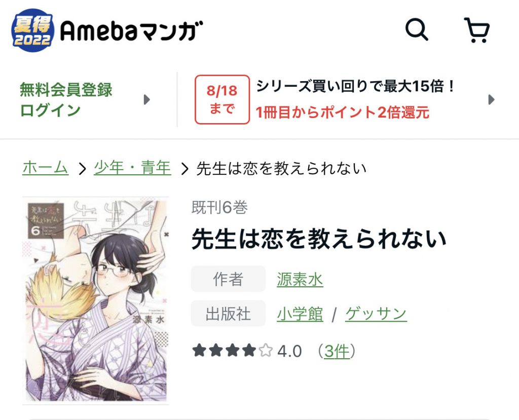Screen dimensions: 519x420
Task: Open 少年・青年 category breadcrumb
Action: [132, 168]
